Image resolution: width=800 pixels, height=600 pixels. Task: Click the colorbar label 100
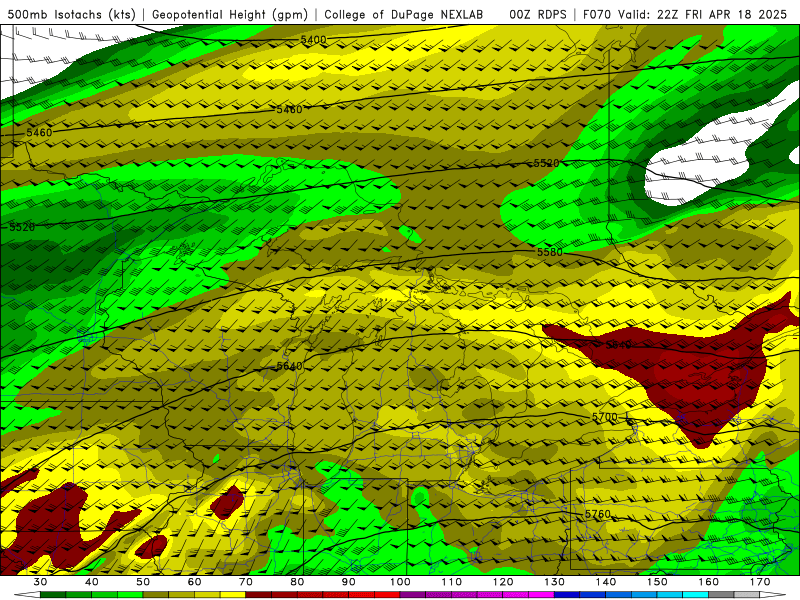coord(400,582)
